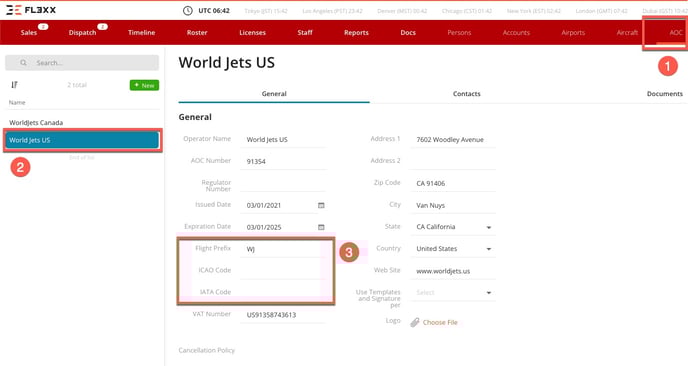Click the Choose File link
The image size is (688, 366).
click(440, 323)
